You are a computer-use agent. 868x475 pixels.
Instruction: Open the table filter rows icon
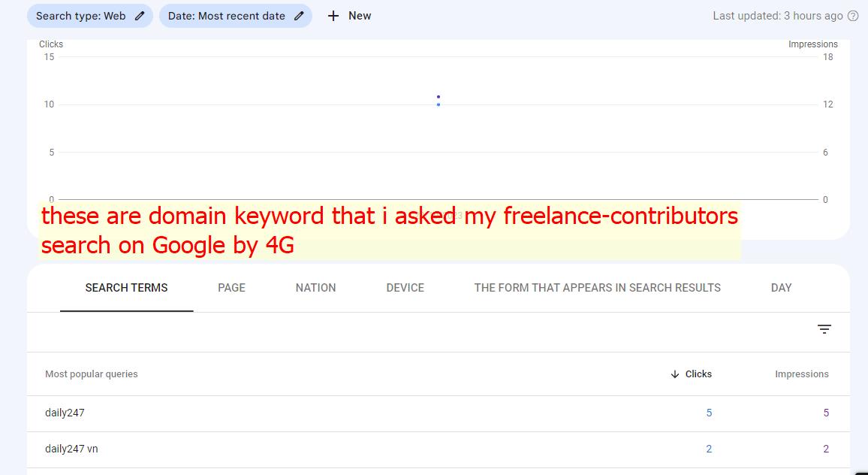(824, 329)
